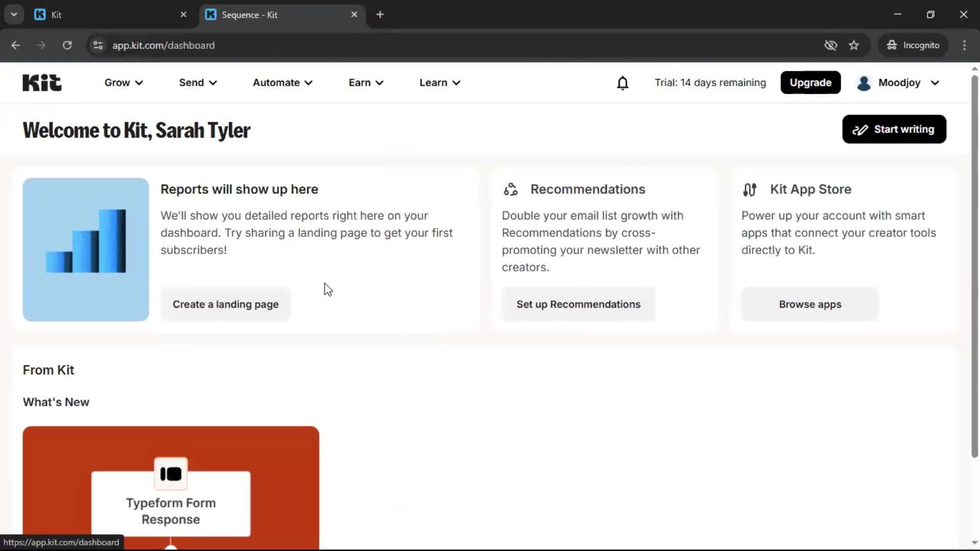Click the bookmark star in the address bar
This screenshot has width=980, height=551.
click(x=854, y=45)
